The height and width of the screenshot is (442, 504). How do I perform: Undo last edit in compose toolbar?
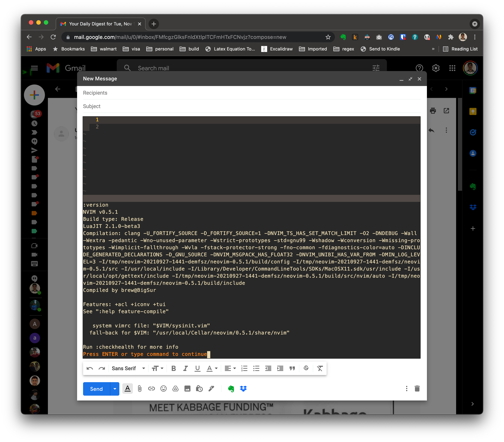coord(90,368)
